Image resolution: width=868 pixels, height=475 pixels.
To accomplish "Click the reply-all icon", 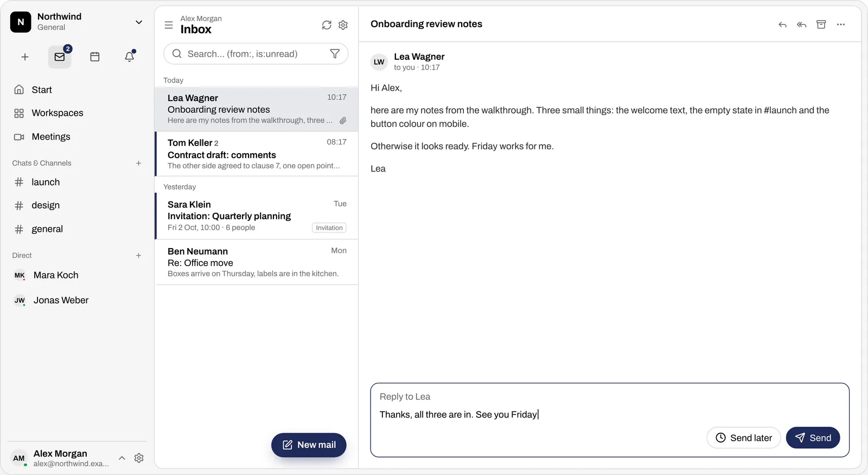I will coord(802,24).
